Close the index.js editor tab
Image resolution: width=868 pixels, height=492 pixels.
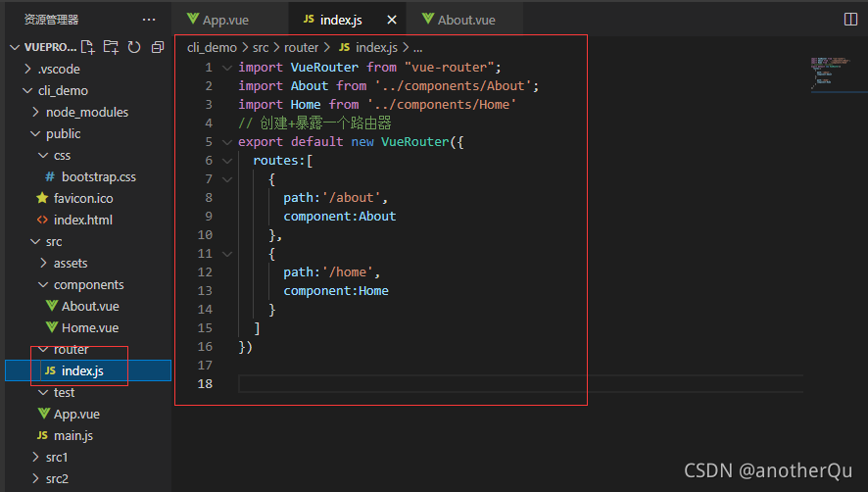coord(391,20)
